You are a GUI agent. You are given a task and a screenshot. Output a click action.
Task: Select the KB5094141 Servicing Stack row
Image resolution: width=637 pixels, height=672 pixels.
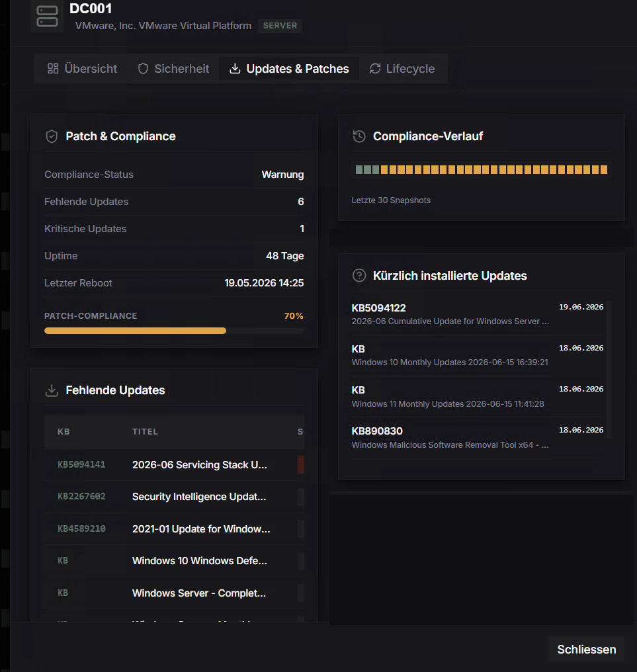(x=174, y=465)
